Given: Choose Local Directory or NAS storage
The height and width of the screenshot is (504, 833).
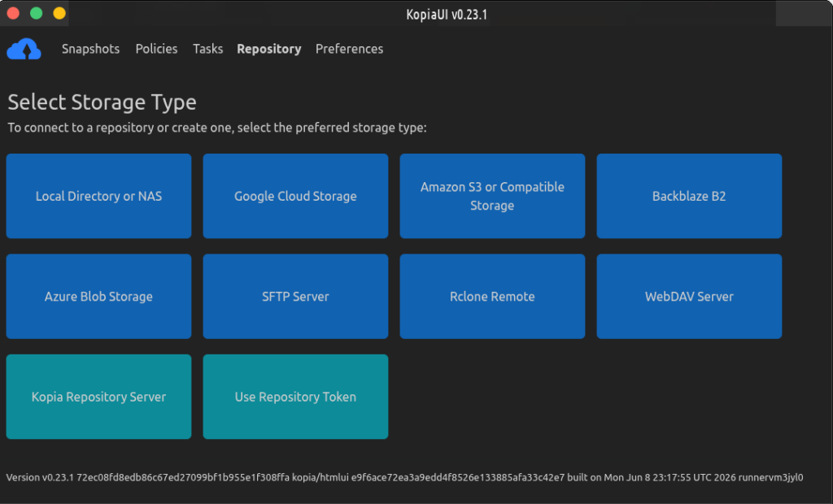Looking at the screenshot, I should [98, 196].
